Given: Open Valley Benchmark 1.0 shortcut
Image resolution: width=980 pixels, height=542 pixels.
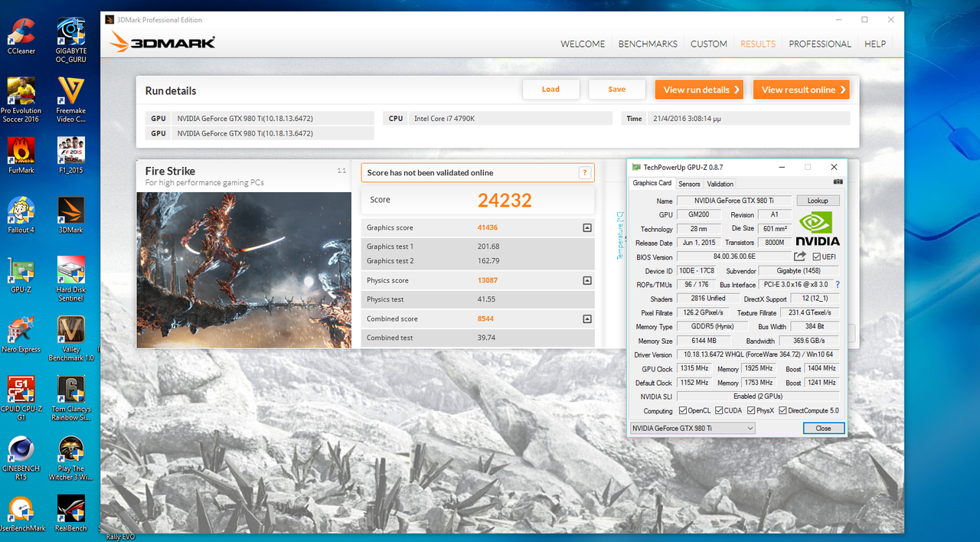Looking at the screenshot, I should click(x=70, y=339).
